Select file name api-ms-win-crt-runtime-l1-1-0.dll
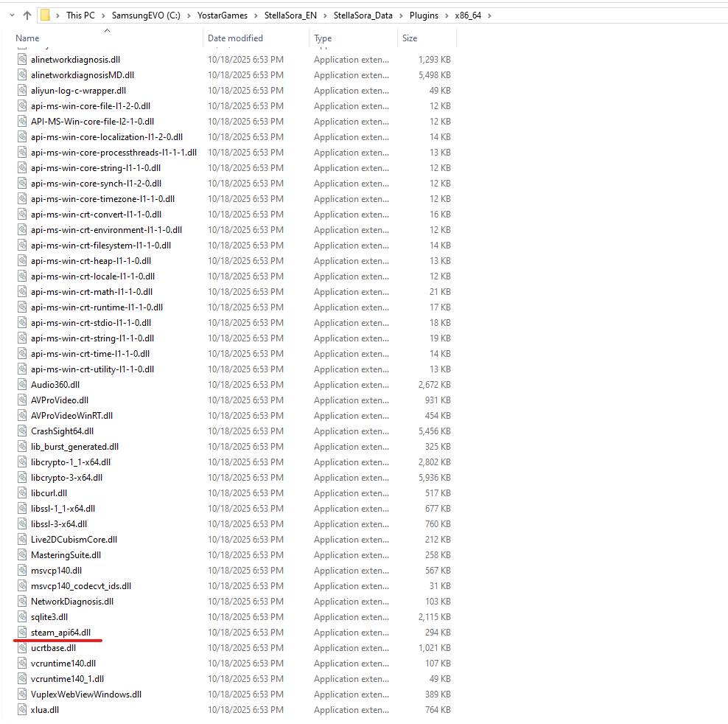728x724 pixels. (97, 307)
